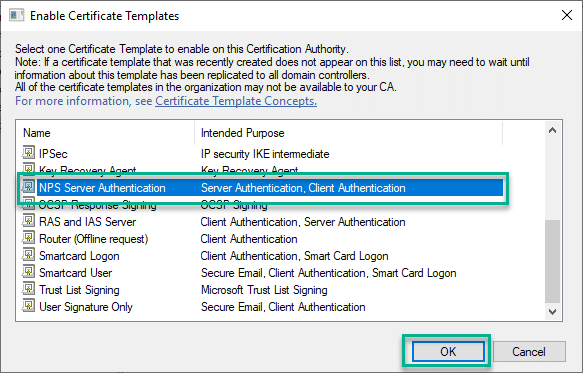Select the NPS Server Authentication row name
This screenshot has height=373, width=583.
[102, 188]
